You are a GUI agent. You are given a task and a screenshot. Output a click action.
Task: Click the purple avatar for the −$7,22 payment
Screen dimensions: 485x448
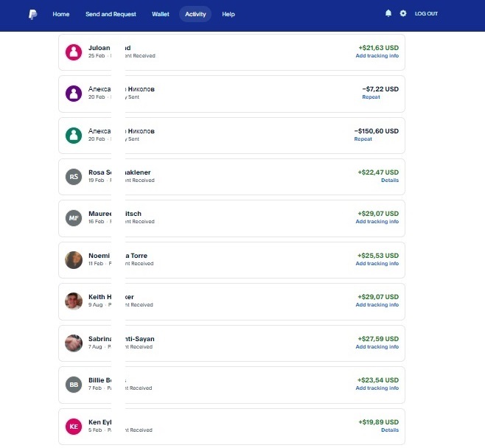(x=74, y=94)
